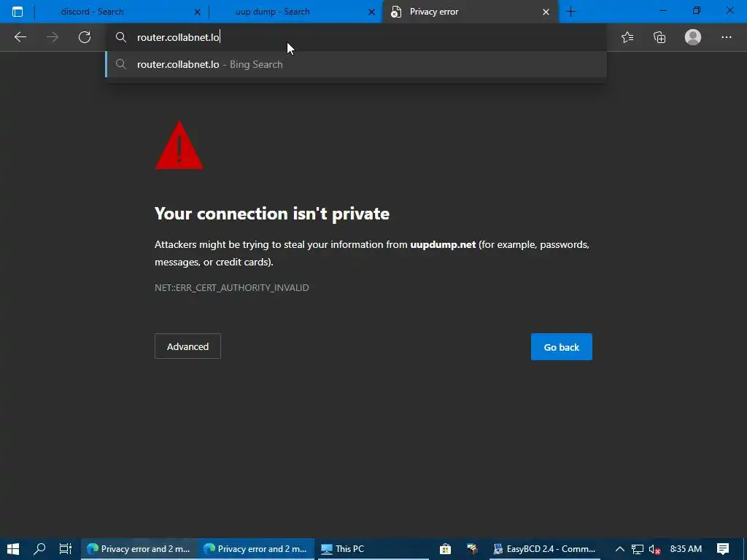Close the Privacy error tab
The width and height of the screenshot is (747, 560).
click(x=546, y=12)
